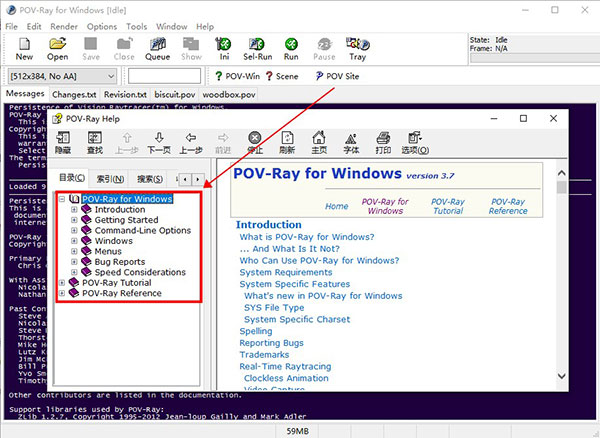Viewport: 600px width, 438px height.
Task: Click the 隐藏 (hide) icon in Help
Action: 63,138
